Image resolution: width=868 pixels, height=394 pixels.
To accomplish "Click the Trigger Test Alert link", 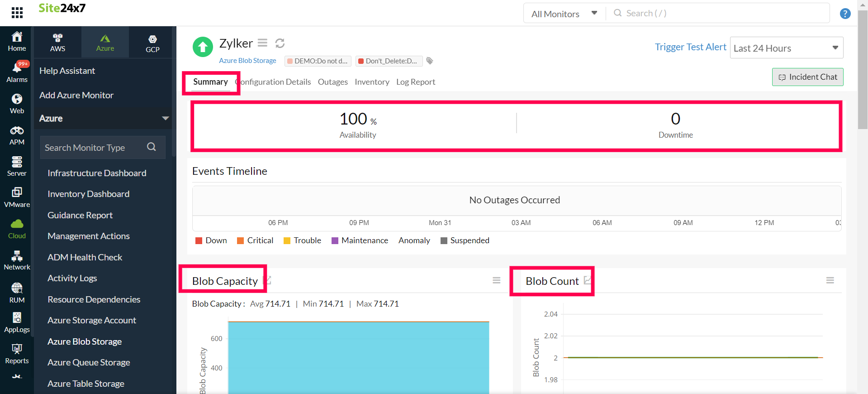I will (x=690, y=47).
